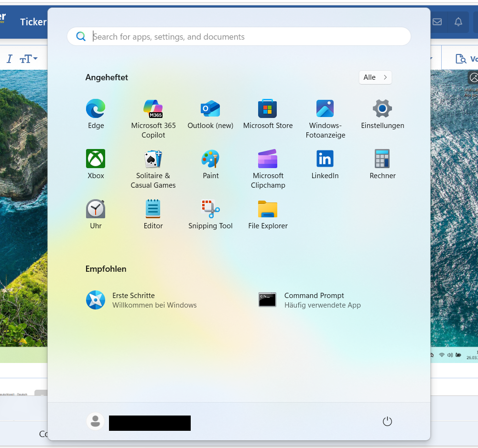This screenshot has width=478, height=448.
Task: Open the Uhr clock app
Action: click(x=96, y=215)
